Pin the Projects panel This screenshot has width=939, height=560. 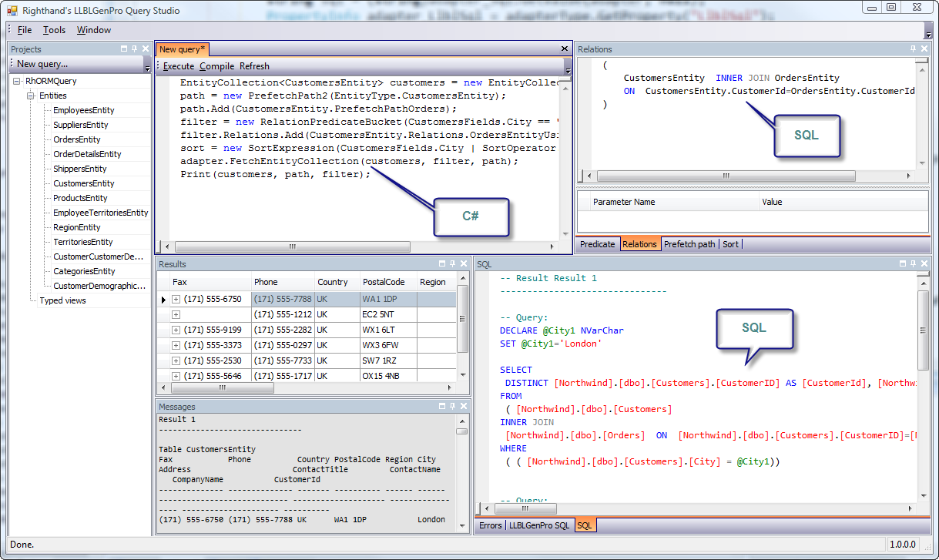(x=134, y=49)
